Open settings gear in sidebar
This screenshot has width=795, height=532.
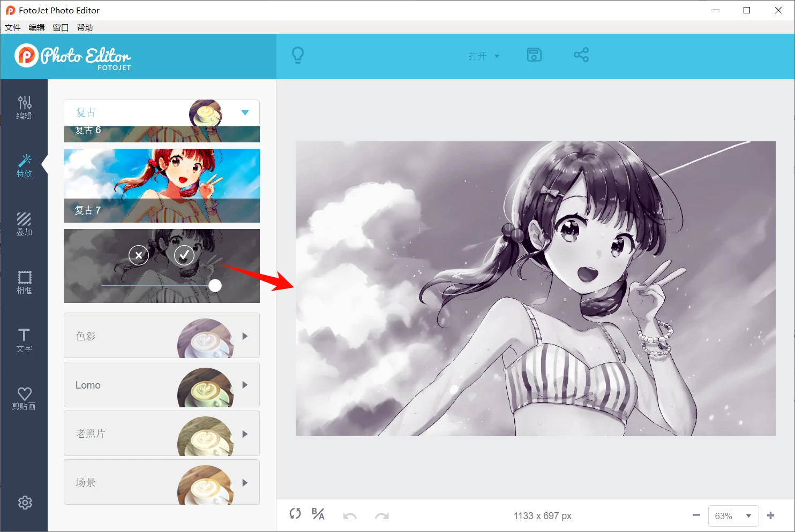pos(25,503)
